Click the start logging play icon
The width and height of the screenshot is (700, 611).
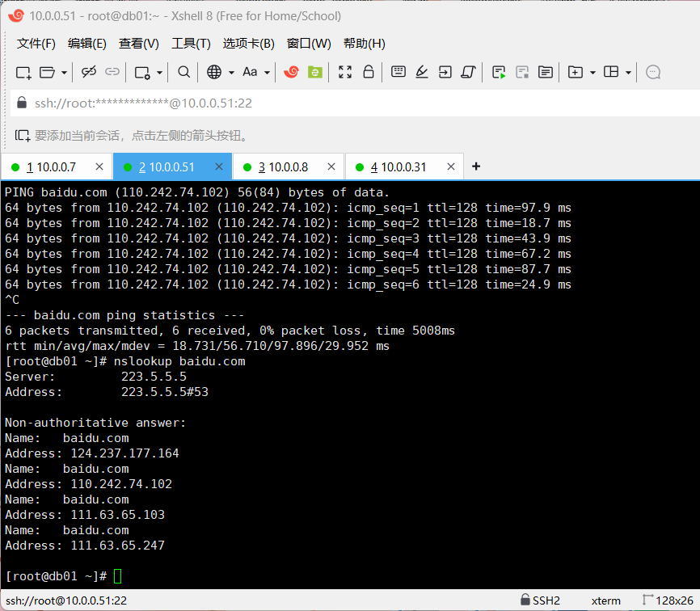(499, 72)
